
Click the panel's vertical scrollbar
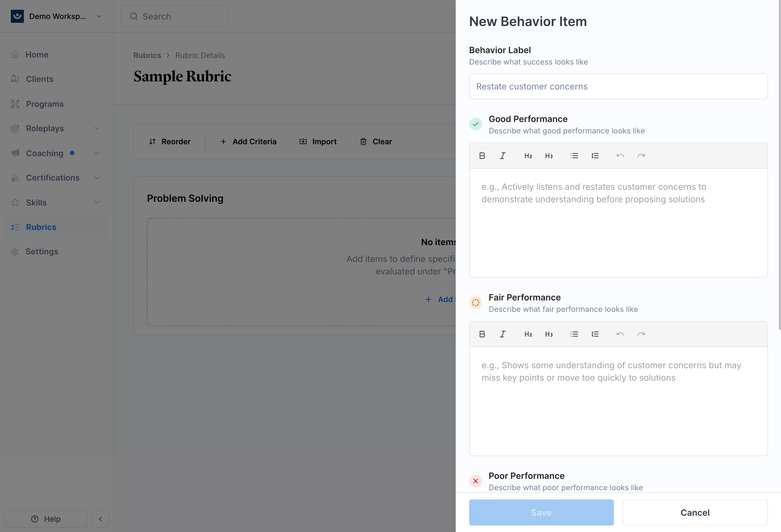pos(779,165)
